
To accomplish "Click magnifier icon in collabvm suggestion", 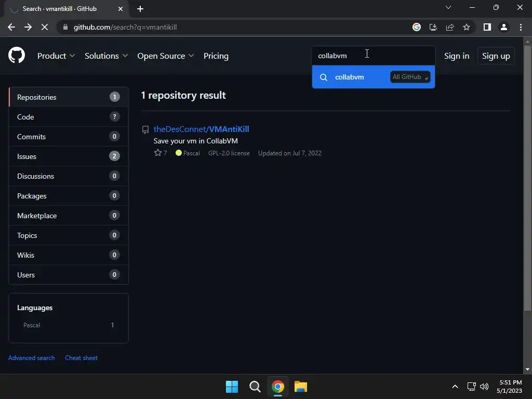I will (x=324, y=77).
